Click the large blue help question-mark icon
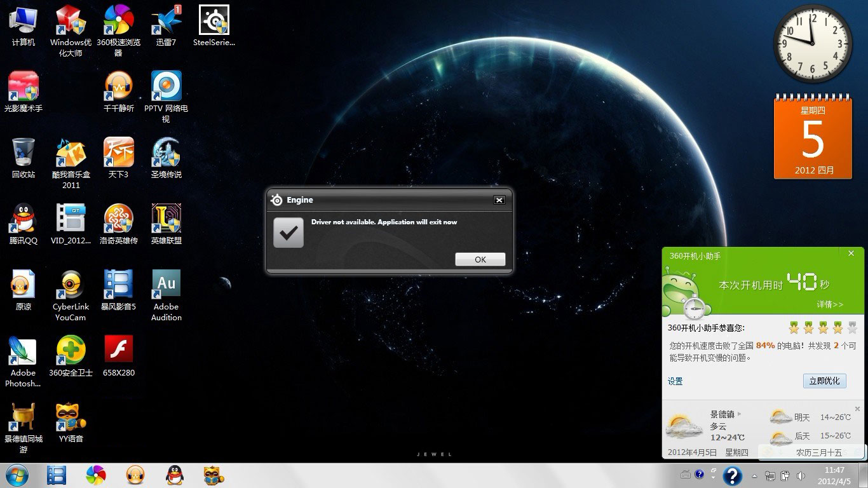This screenshot has width=868, height=488. pos(732,475)
